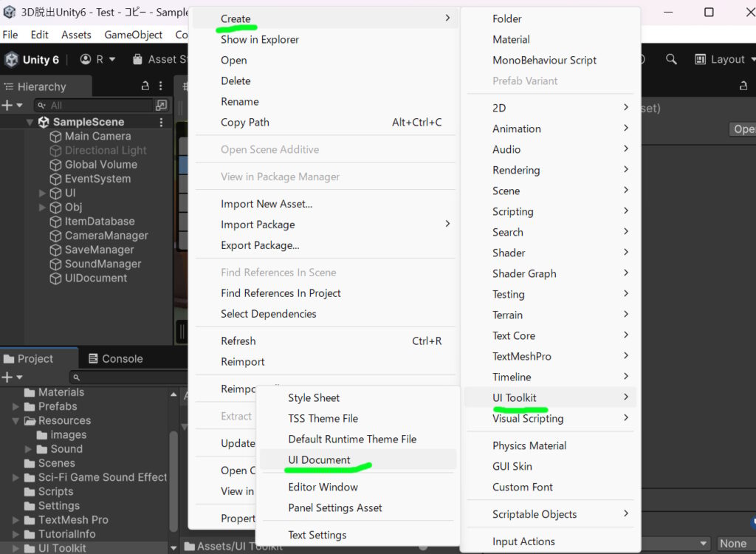
Task: Open the File menu
Action: pyautogui.click(x=10, y=35)
